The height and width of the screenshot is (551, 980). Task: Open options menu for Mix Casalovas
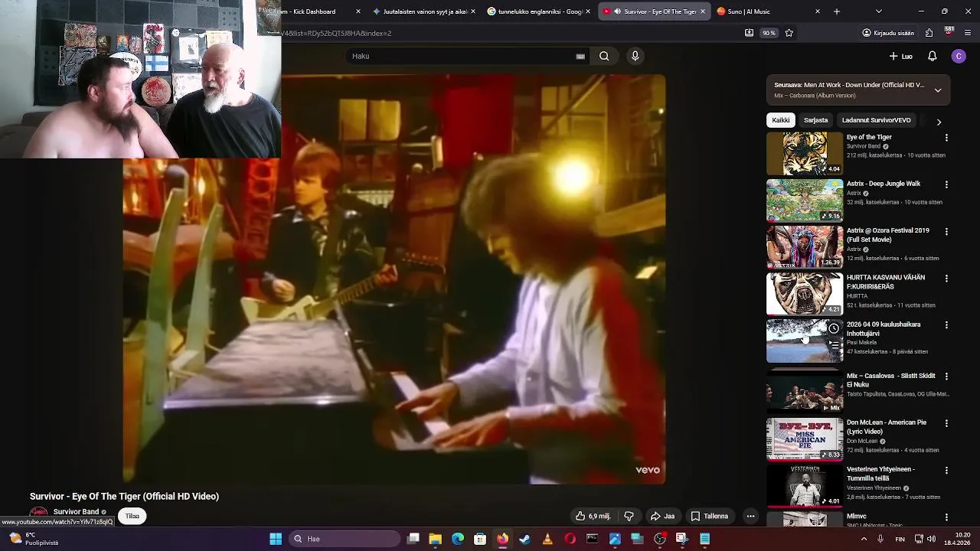coord(946,377)
